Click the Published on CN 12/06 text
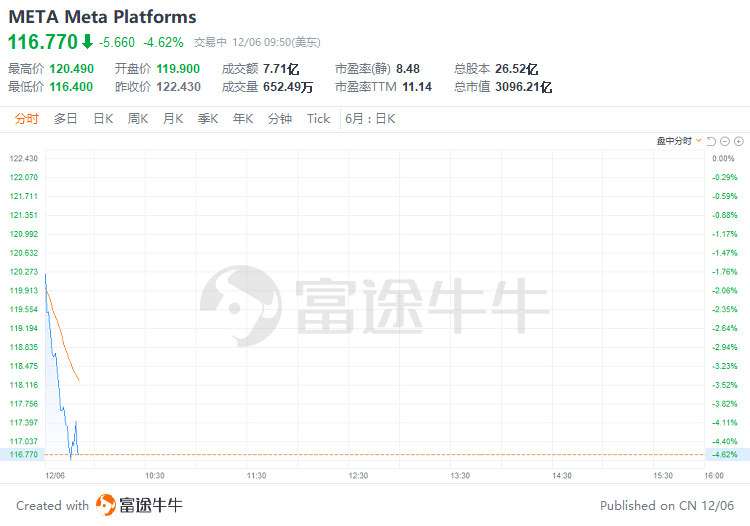The image size is (750, 526). click(667, 505)
